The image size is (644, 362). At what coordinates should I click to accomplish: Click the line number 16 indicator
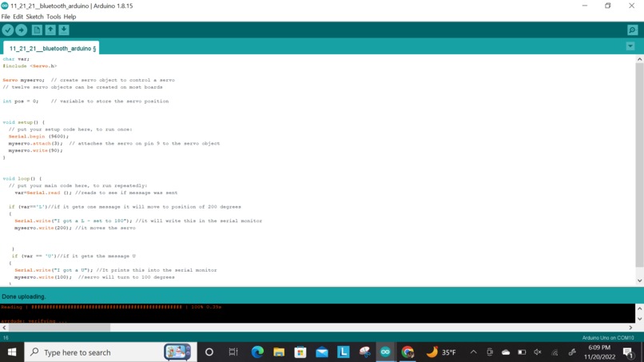pyautogui.click(x=6, y=338)
